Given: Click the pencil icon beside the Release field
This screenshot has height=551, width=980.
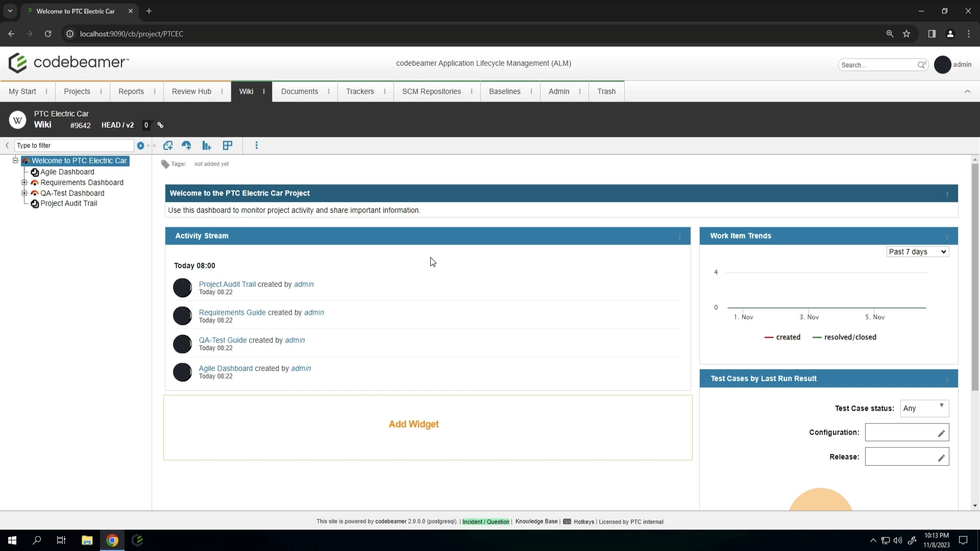Looking at the screenshot, I should tap(942, 457).
